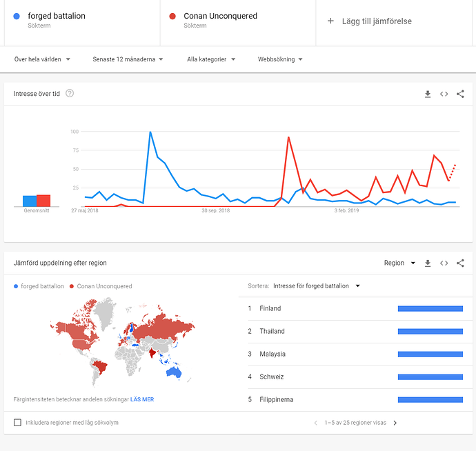Click Finland's blue interest bar
476x451 pixels.
tap(430, 309)
